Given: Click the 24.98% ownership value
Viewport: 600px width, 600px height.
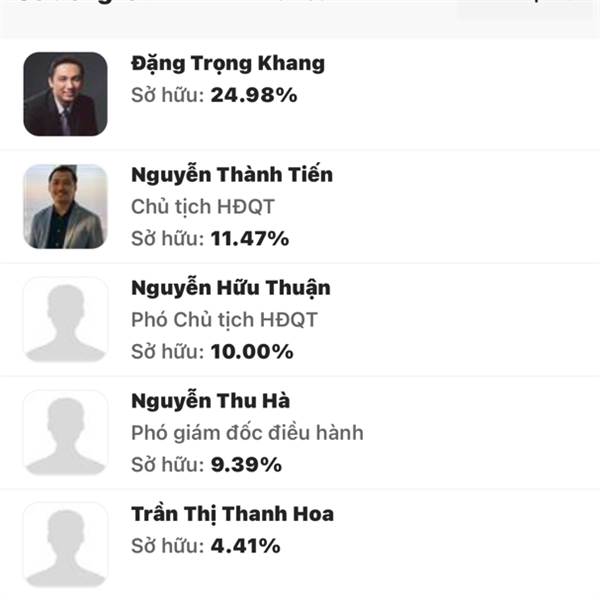Looking at the screenshot, I should (x=254, y=95).
